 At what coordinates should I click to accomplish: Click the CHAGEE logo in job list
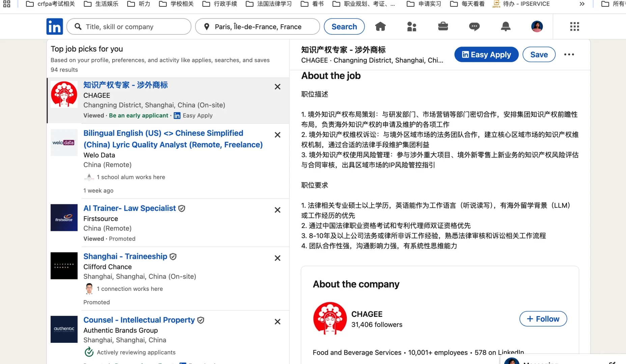click(64, 94)
